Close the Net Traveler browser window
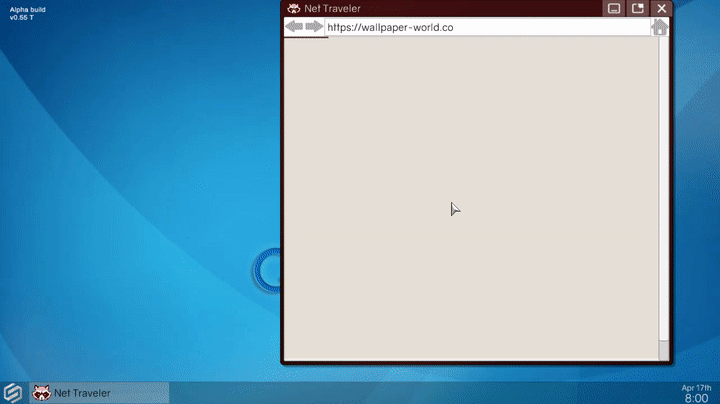The width and height of the screenshot is (720, 404). tap(661, 8)
